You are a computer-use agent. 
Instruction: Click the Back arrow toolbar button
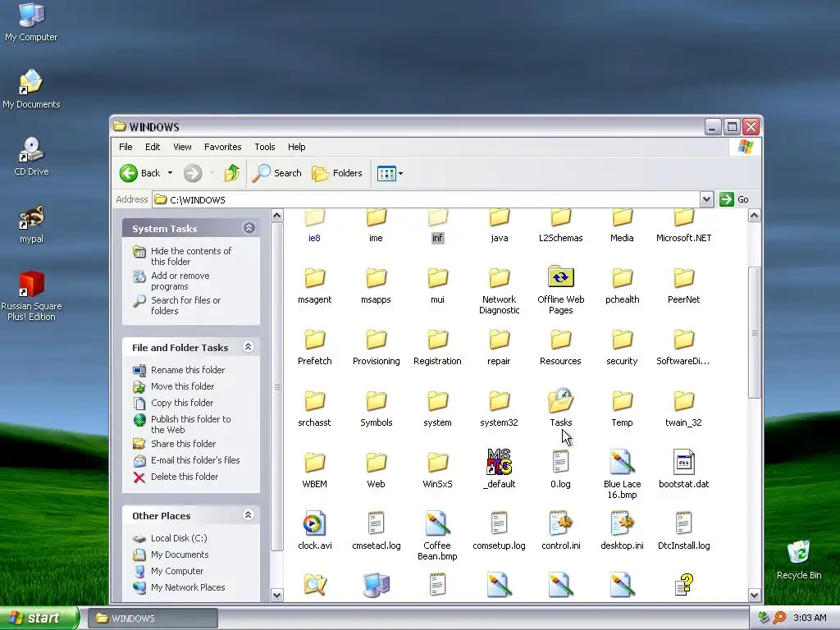(x=140, y=173)
